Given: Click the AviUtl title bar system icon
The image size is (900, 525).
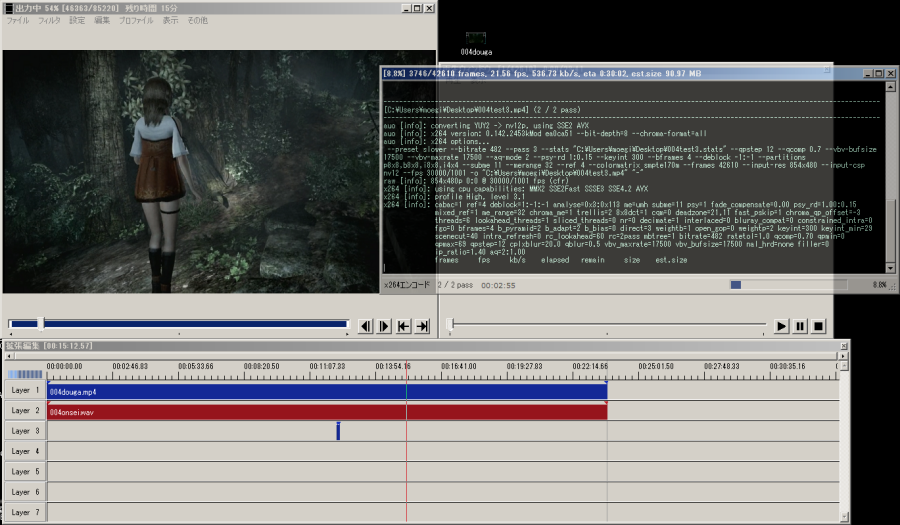Looking at the screenshot, I should (x=9, y=8).
